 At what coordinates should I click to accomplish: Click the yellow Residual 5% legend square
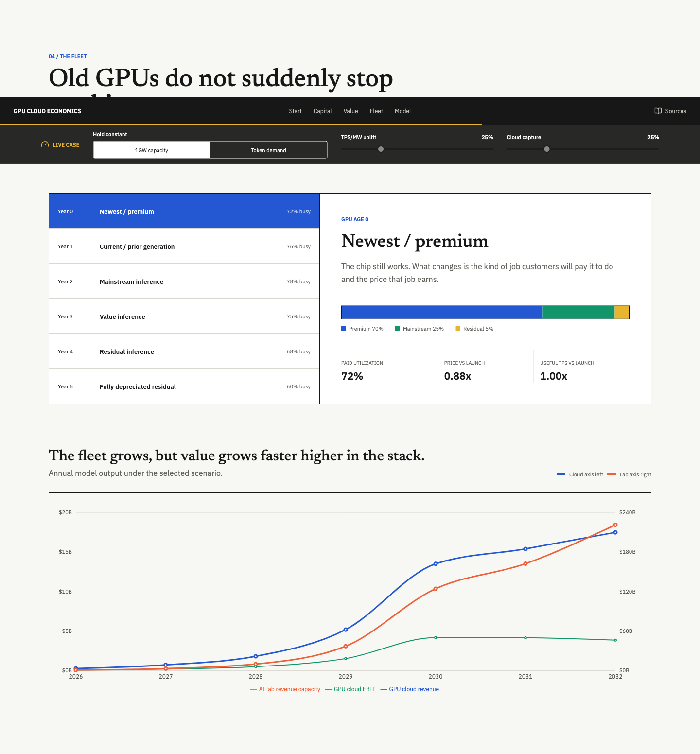(x=458, y=329)
